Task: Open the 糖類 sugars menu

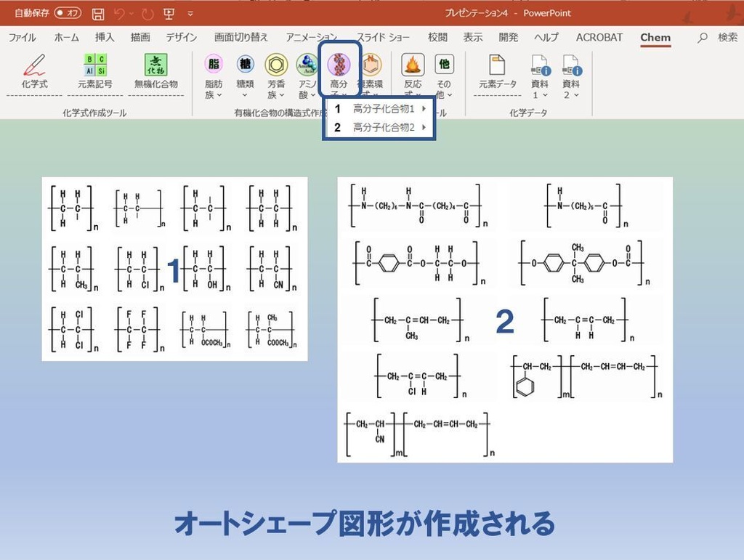Action: point(245,76)
